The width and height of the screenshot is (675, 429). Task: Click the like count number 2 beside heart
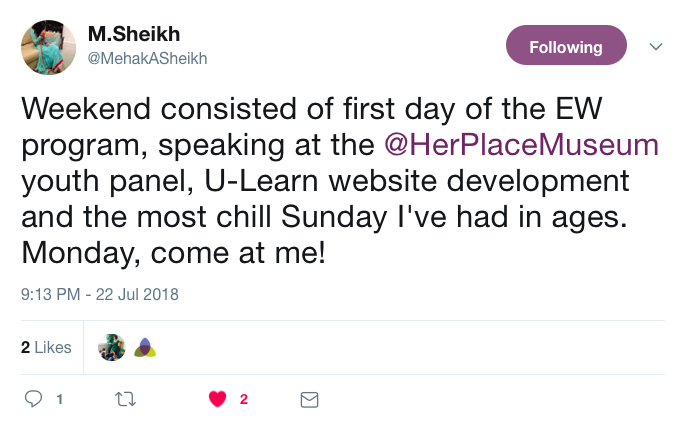(x=244, y=399)
